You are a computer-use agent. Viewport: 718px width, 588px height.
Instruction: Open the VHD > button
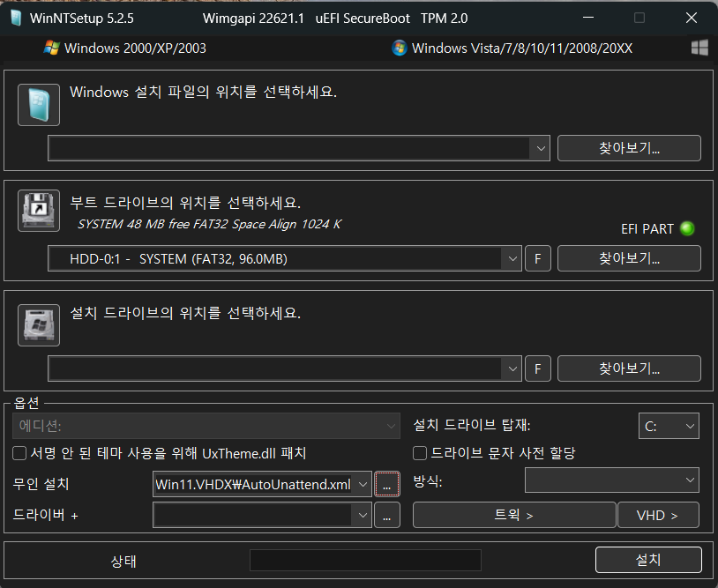658,515
